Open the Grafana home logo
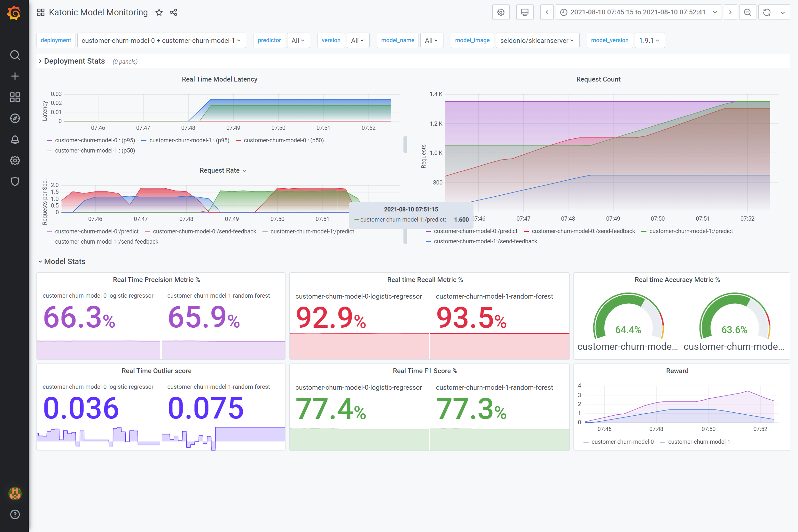 pyautogui.click(x=14, y=13)
